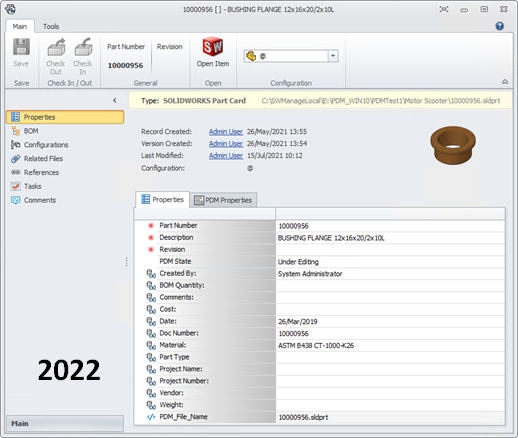Click the Check In box icon
518x438 pixels.
coord(83,47)
